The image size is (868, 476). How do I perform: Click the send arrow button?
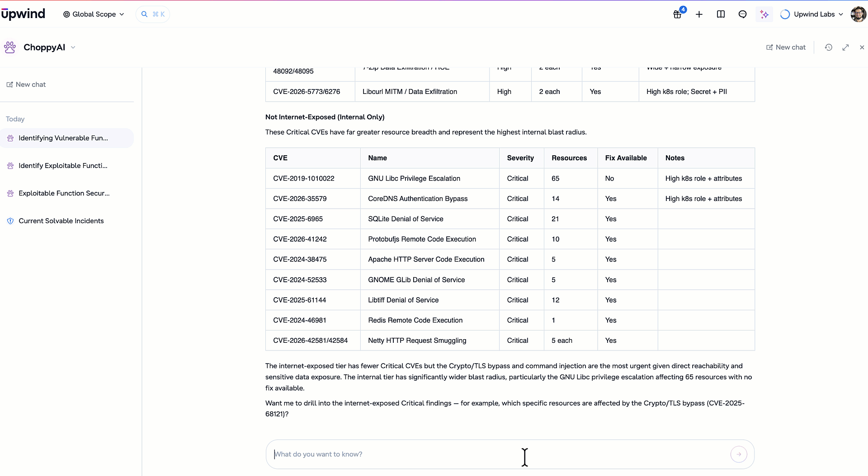point(739,454)
